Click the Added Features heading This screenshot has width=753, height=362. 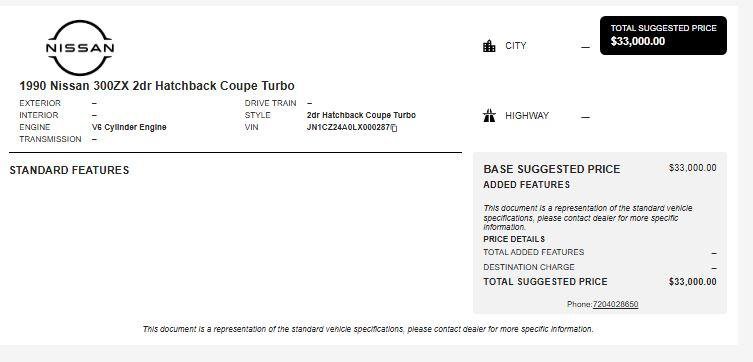click(526, 185)
